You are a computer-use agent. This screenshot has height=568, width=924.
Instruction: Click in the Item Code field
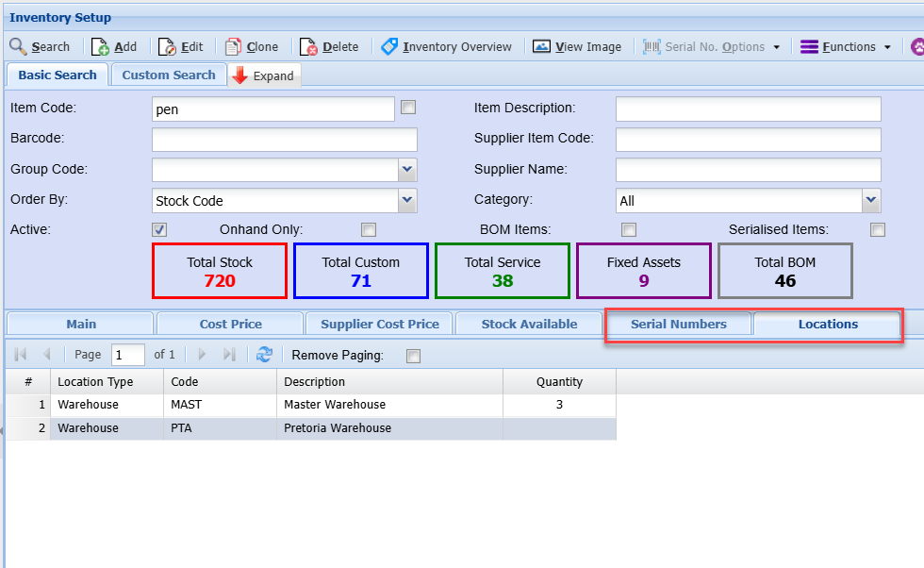[272, 109]
